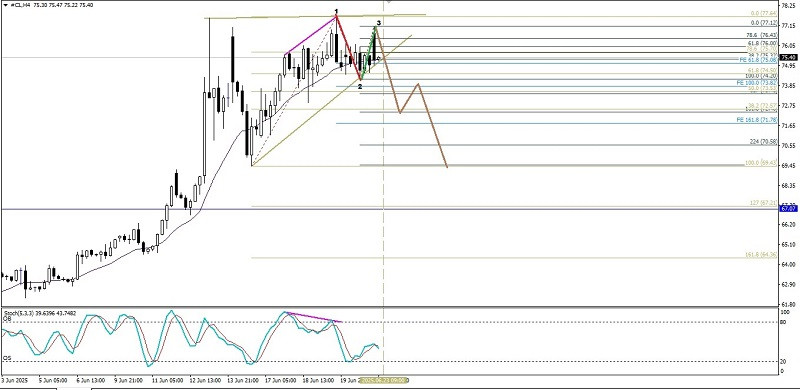This screenshot has width=800, height=390.
Task: Click the 12 Jun 13:00 time label
Action: [x=205, y=380]
